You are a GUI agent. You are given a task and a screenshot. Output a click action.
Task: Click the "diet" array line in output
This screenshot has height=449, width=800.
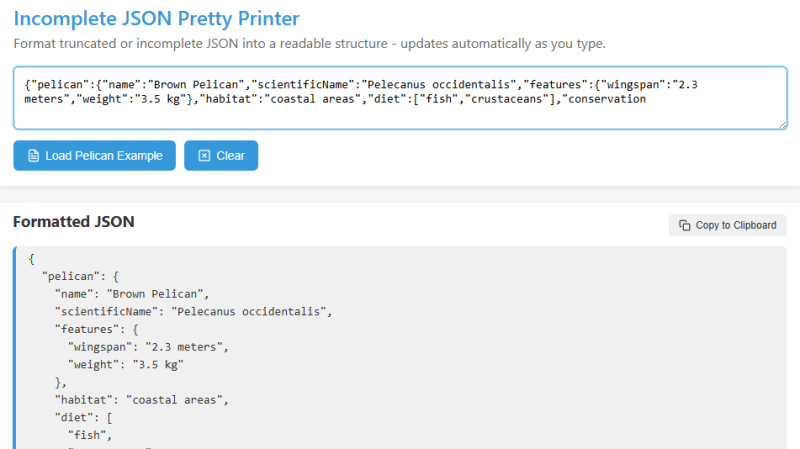coord(85,418)
